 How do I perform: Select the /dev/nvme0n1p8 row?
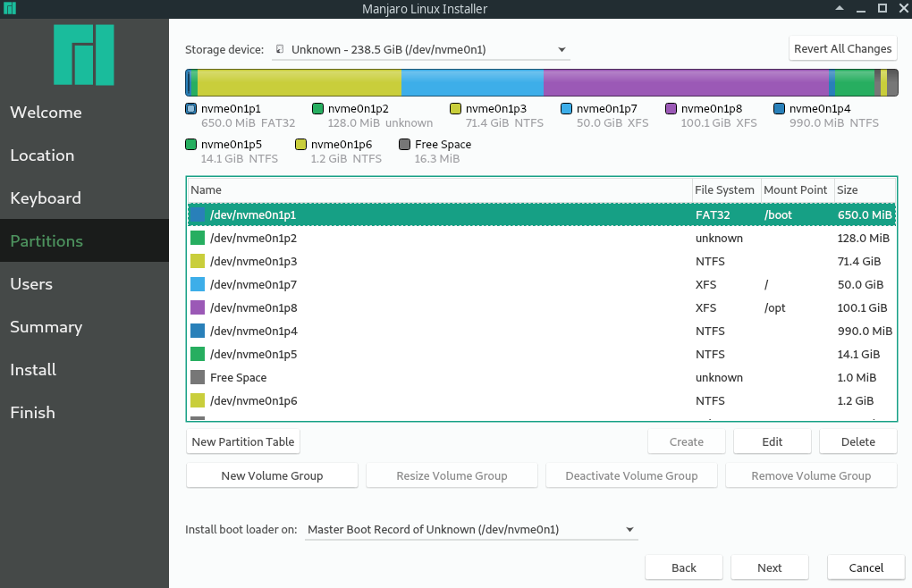(x=542, y=308)
